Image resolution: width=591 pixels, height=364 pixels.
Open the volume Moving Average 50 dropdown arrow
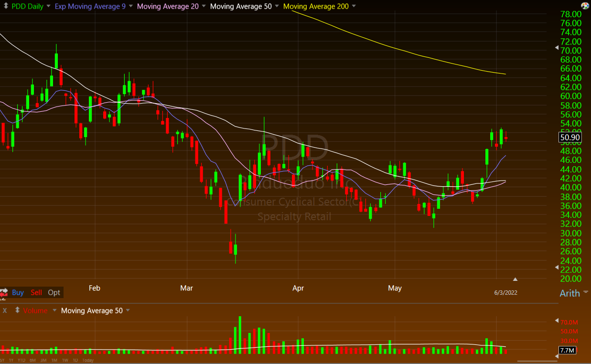[x=128, y=310]
